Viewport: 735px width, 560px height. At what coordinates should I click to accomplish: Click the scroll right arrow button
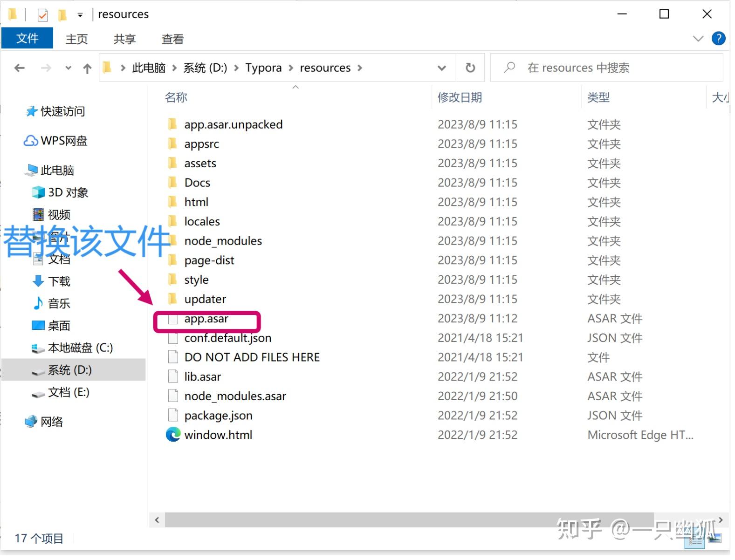pyautogui.click(x=721, y=520)
